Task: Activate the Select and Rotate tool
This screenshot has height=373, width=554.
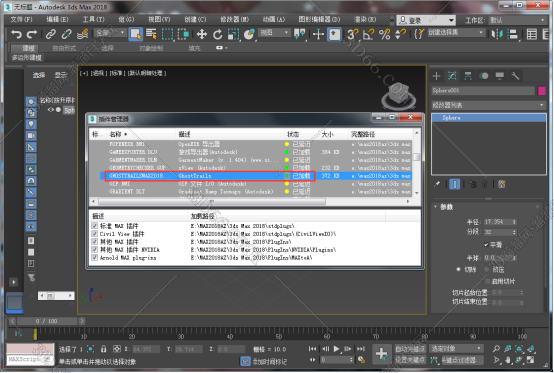Action: tap(218, 34)
